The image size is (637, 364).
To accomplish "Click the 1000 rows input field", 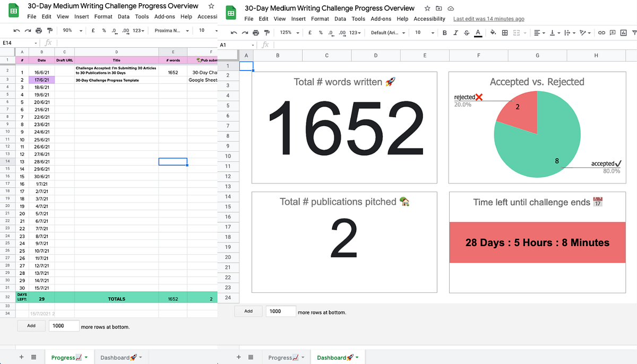I will pyautogui.click(x=280, y=311).
